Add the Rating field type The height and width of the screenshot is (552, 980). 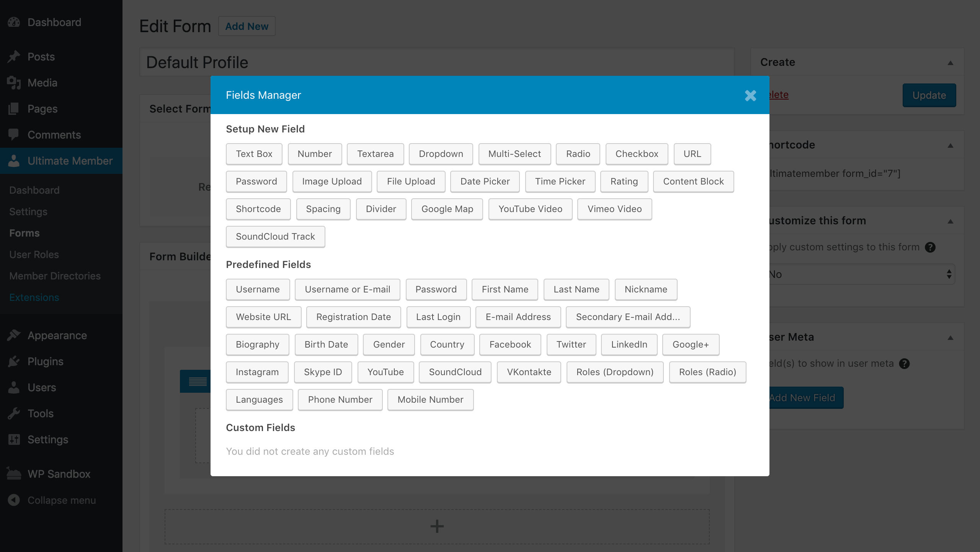624,181
